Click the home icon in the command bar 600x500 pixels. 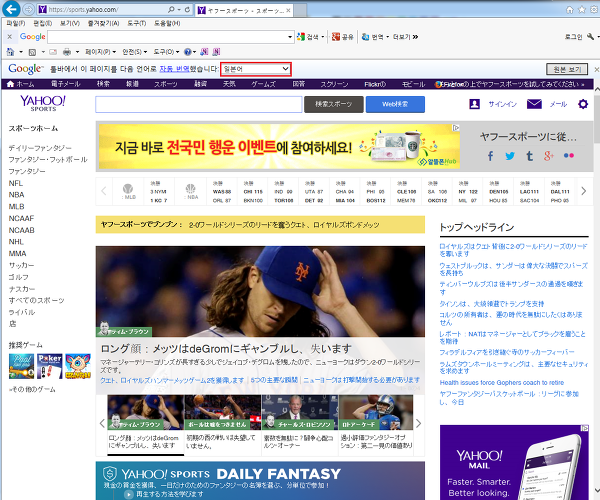pos(10,52)
